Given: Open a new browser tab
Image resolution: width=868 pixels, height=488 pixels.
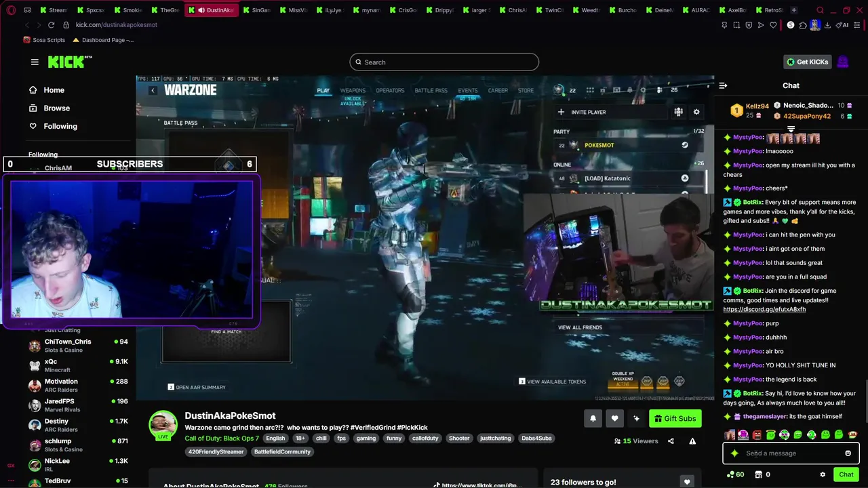Looking at the screenshot, I should click(x=793, y=10).
